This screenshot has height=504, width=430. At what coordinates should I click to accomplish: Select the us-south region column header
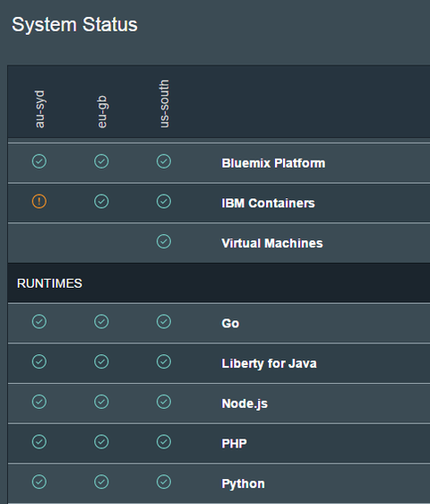(x=164, y=103)
